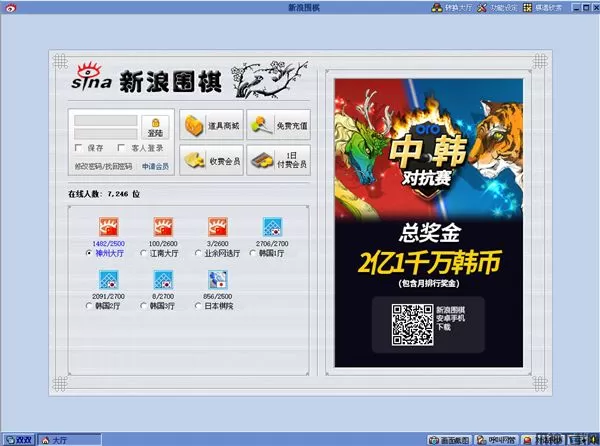600x446 pixels.
Task: Click the 1日付费会员 wallet icon
Action: [x=262, y=161]
